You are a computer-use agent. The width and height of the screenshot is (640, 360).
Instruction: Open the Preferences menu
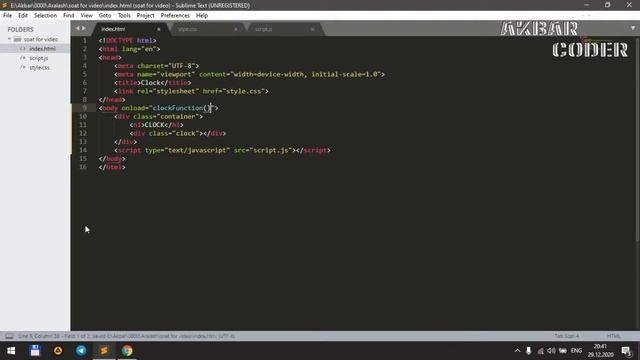[x=175, y=16]
